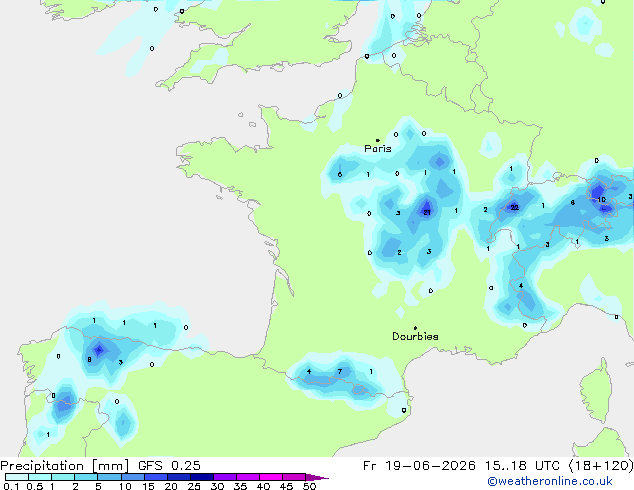Screen dimensions: 634x490
Task: Click the '15..18 UTC' time text
Action: pos(522,466)
